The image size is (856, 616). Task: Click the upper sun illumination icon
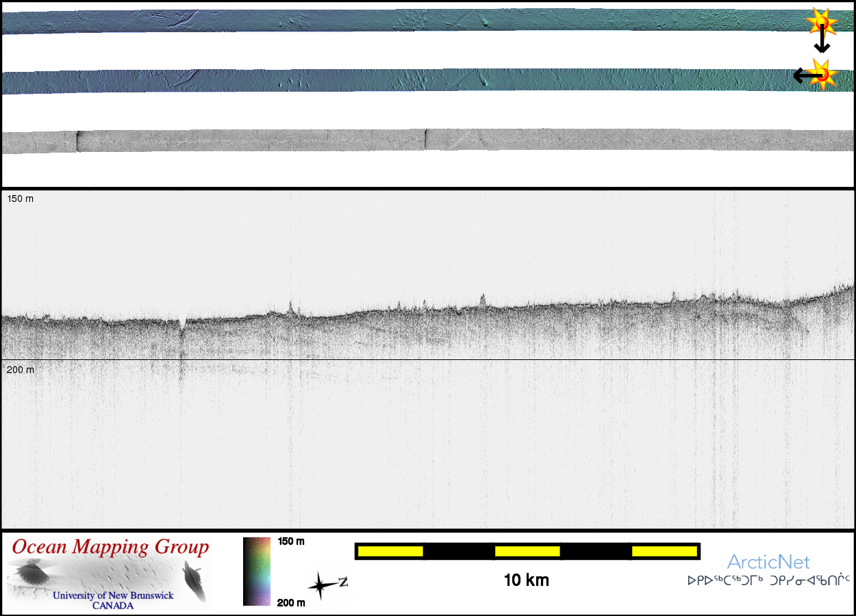(x=821, y=23)
